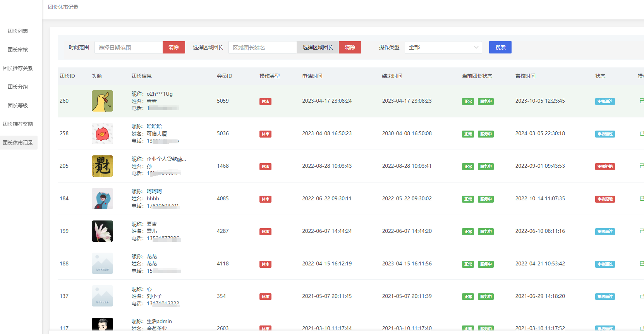The height and width of the screenshot is (334, 644).
Task: Open the 选择日期范围 date picker field
Action: (x=129, y=47)
